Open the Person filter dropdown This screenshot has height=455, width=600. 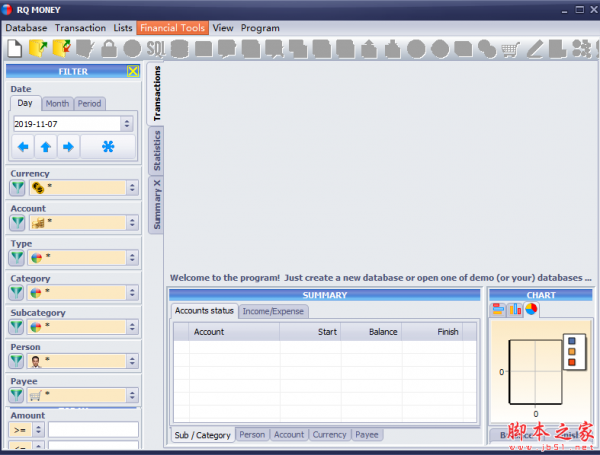click(x=132, y=361)
